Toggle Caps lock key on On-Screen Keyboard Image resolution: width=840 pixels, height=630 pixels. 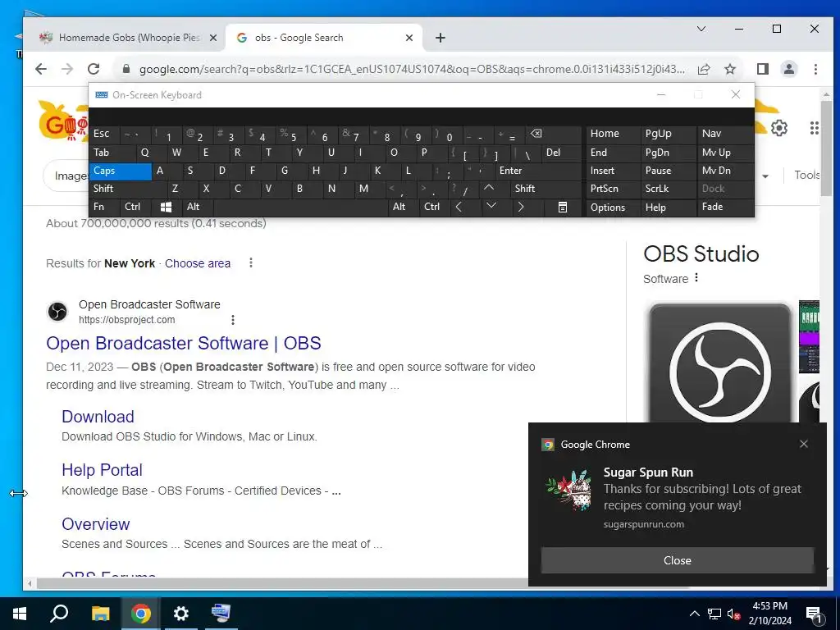click(x=121, y=171)
